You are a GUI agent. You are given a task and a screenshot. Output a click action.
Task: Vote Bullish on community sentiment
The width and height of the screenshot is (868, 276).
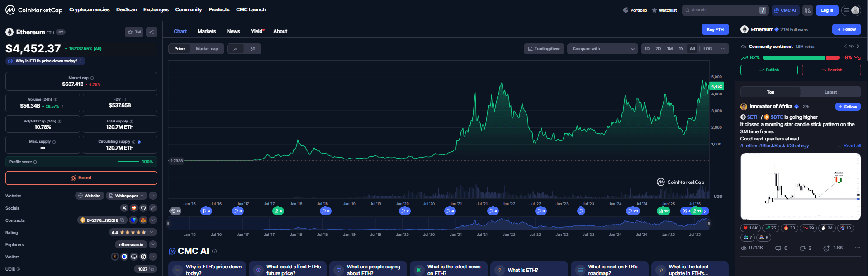point(769,70)
